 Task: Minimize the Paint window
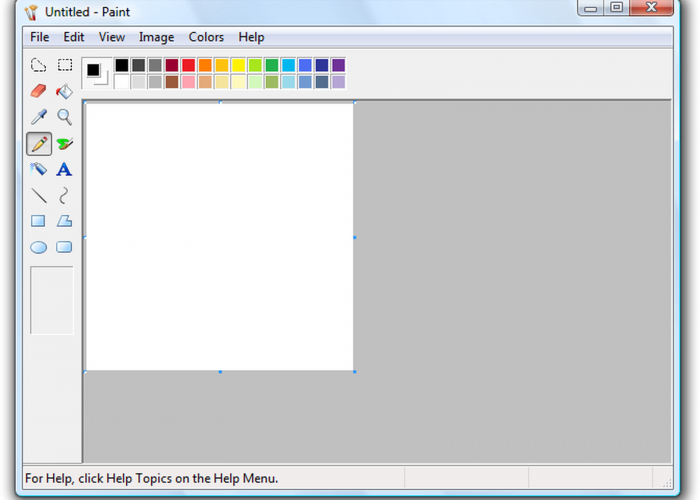click(591, 8)
